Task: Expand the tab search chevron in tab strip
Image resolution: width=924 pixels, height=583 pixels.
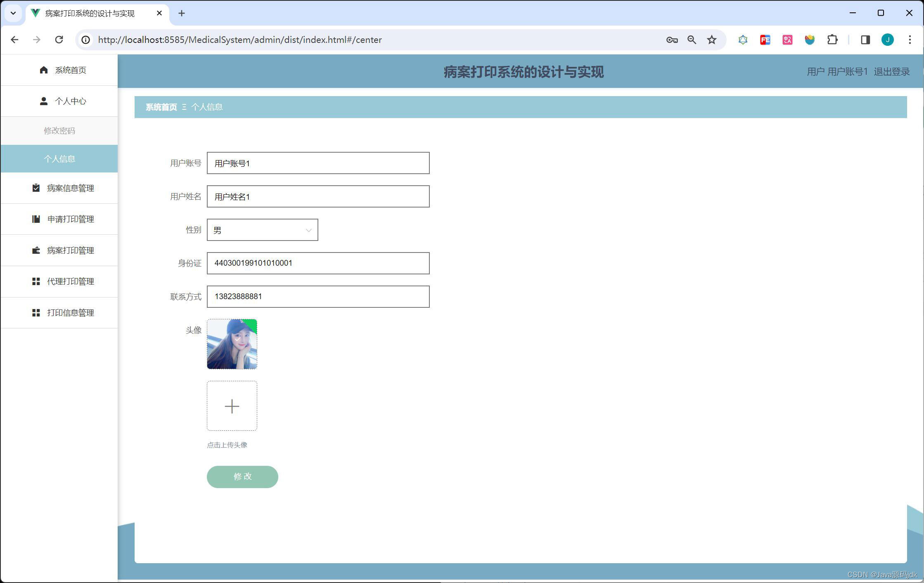Action: pyautogui.click(x=13, y=13)
